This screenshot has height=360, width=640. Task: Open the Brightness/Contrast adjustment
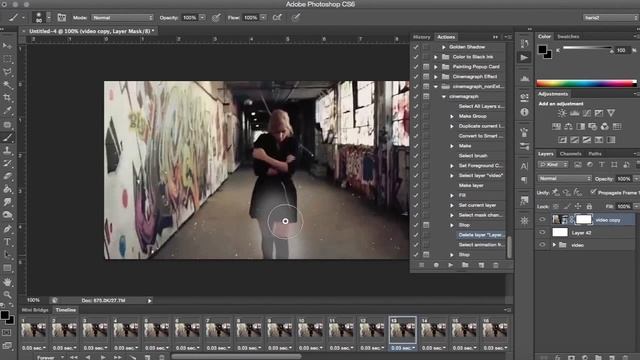click(x=562, y=113)
